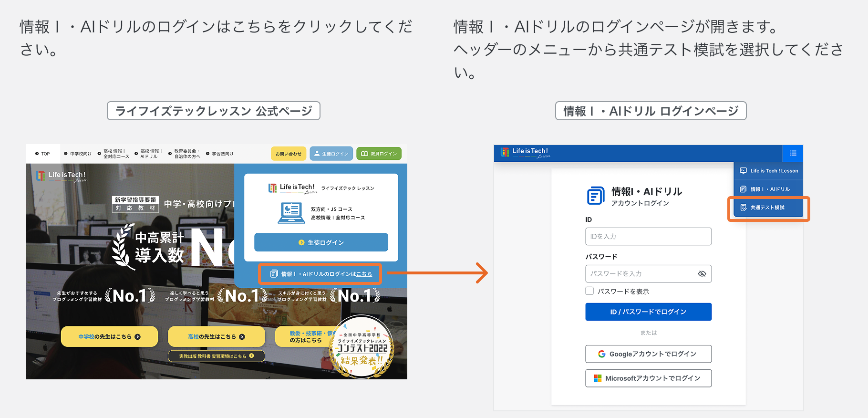This screenshot has width=868, height=418.
Task: Click the Life is Tech! logo in login header
Action: point(526,153)
